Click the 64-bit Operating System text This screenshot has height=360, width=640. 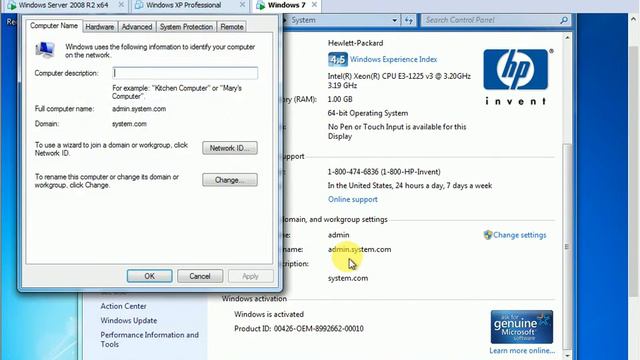coord(368,113)
